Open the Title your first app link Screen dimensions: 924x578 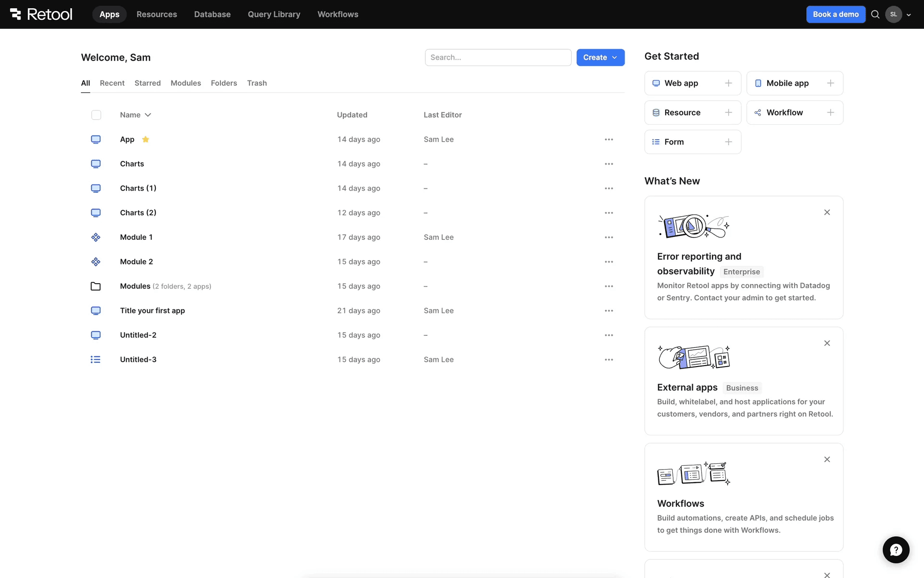coord(152,311)
